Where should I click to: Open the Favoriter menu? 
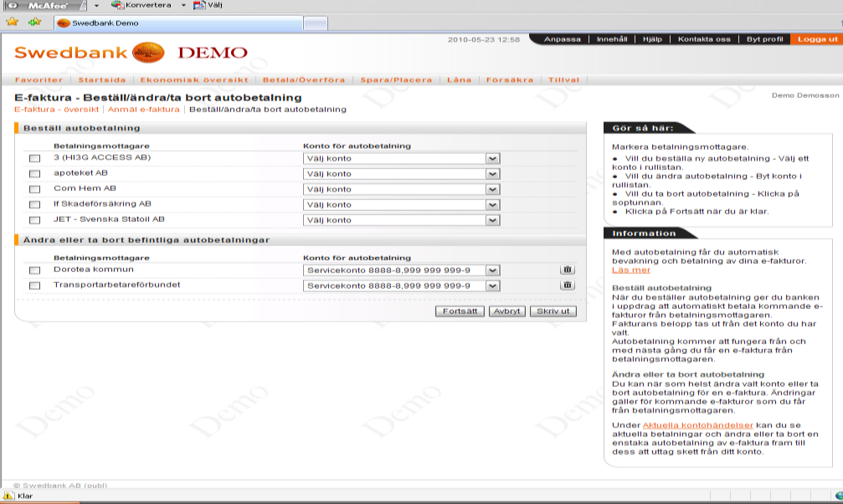coord(39,80)
